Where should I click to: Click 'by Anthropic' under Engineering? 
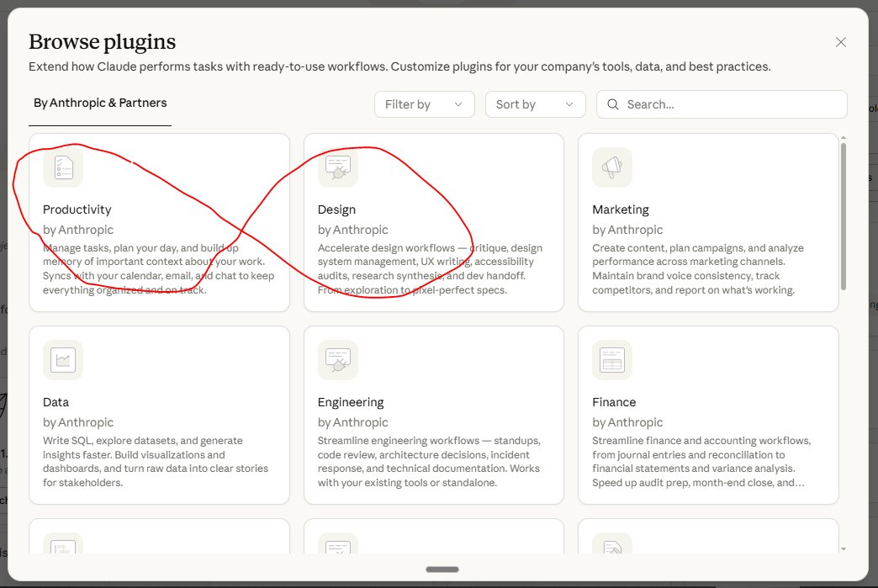[x=352, y=422]
